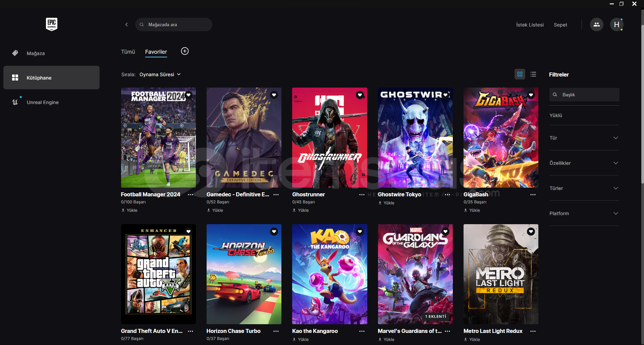Switch to grid view
This screenshot has height=345, width=644.
[520, 74]
